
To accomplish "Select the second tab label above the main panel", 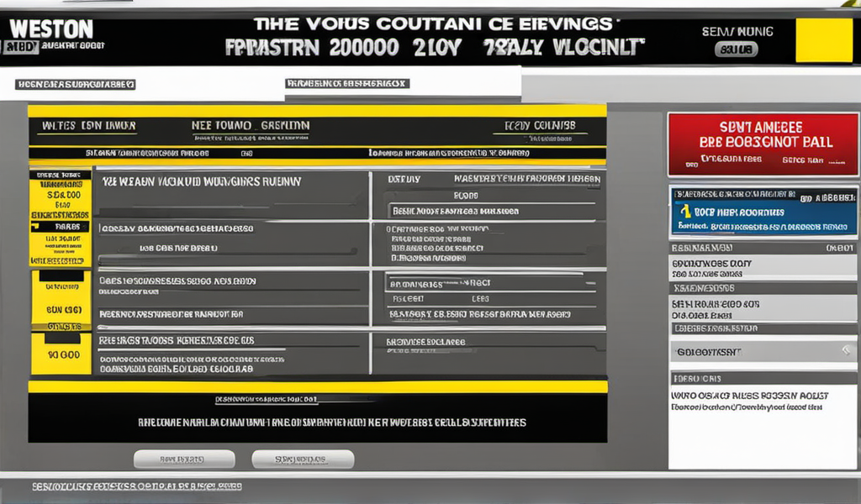I will coord(346,84).
